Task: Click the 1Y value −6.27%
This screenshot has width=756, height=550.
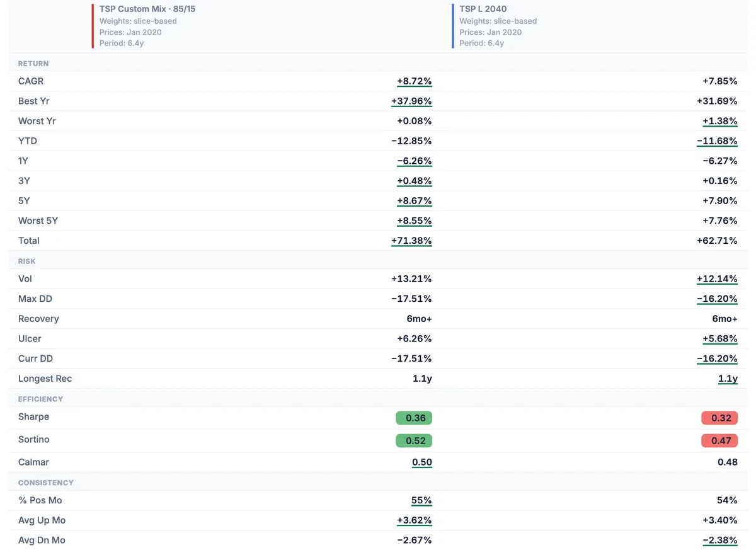Action: pyautogui.click(x=720, y=161)
